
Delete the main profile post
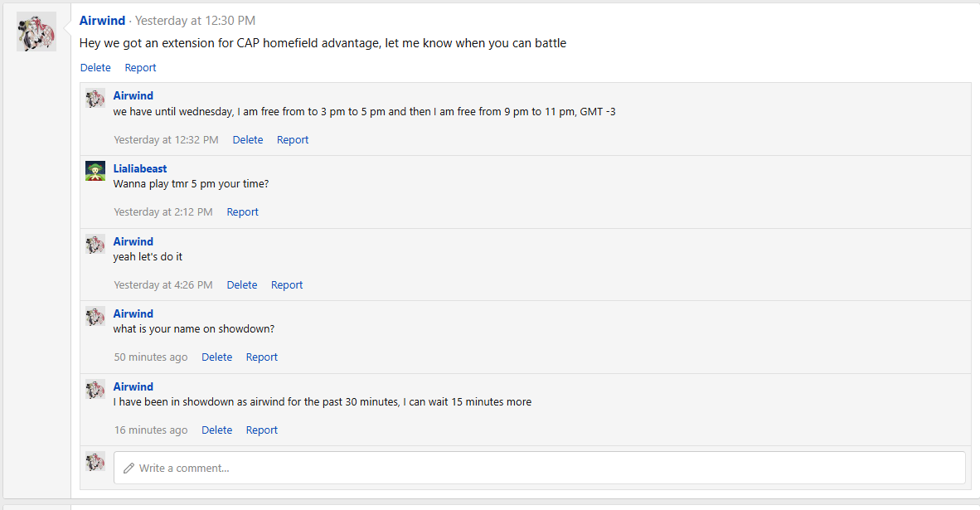[95, 68]
